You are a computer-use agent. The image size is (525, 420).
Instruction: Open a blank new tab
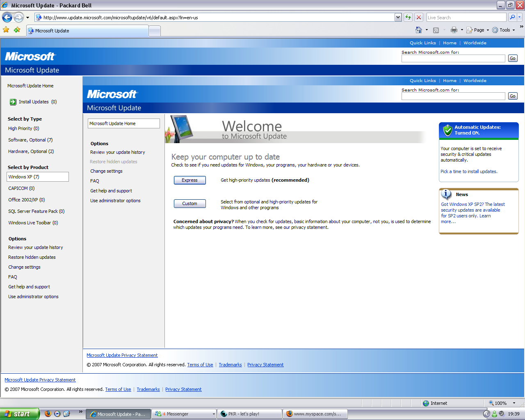(x=155, y=31)
